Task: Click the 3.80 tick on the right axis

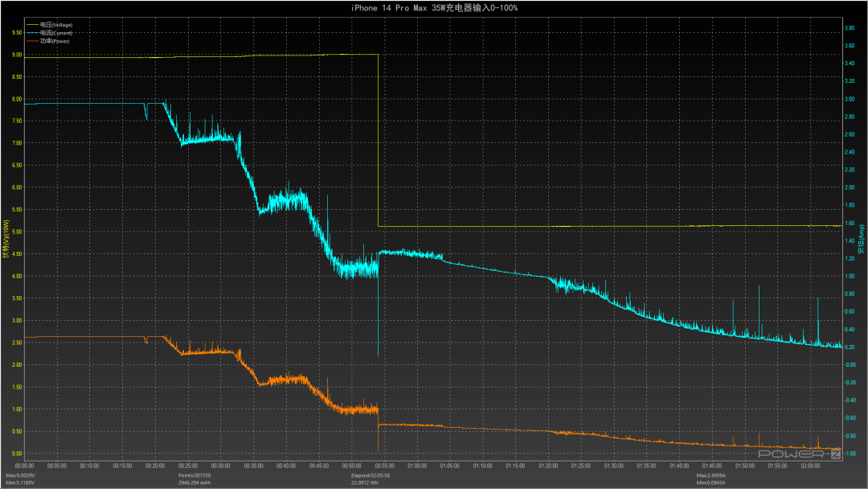Action: (x=850, y=28)
